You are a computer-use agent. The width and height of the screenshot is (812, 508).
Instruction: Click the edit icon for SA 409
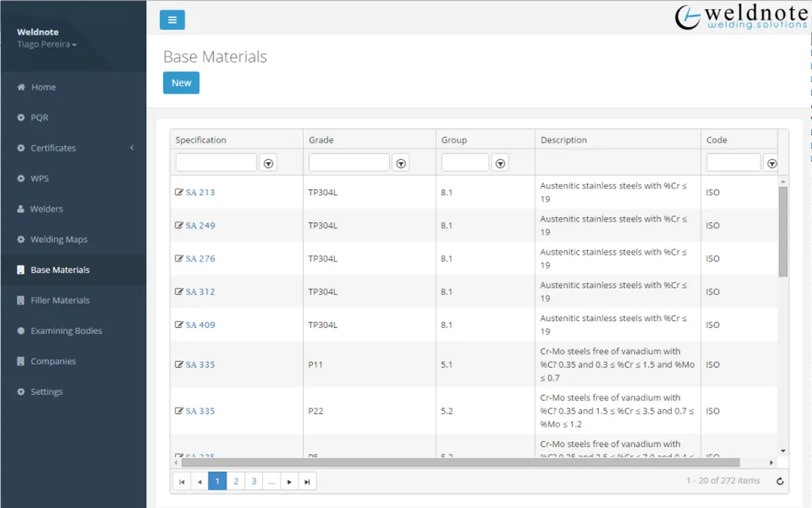pyautogui.click(x=179, y=325)
